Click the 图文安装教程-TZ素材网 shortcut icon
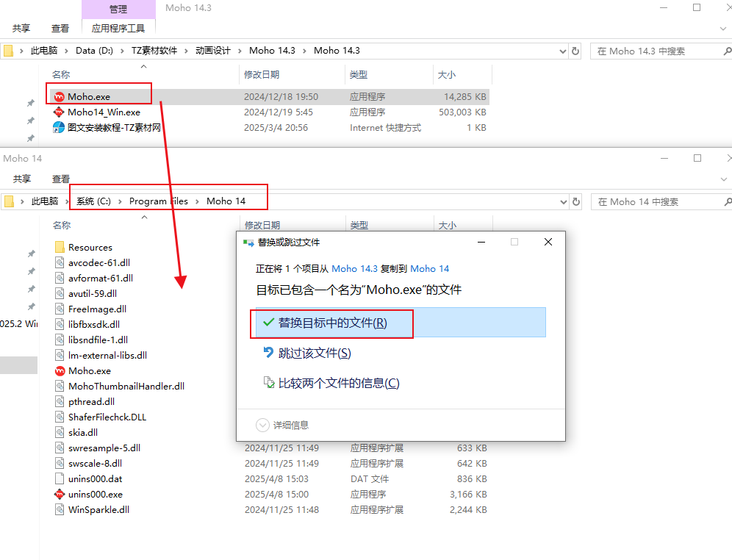Image resolution: width=732 pixels, height=560 pixels. tap(59, 127)
